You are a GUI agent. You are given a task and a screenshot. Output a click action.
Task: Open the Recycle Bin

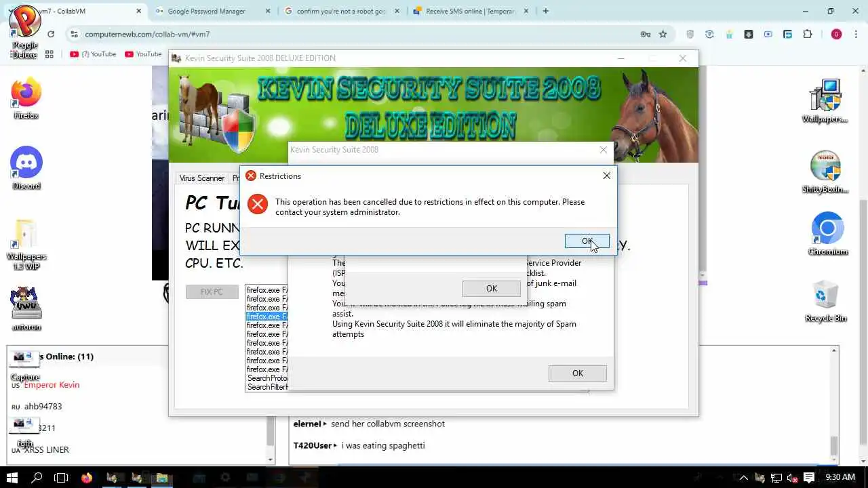coord(826,302)
